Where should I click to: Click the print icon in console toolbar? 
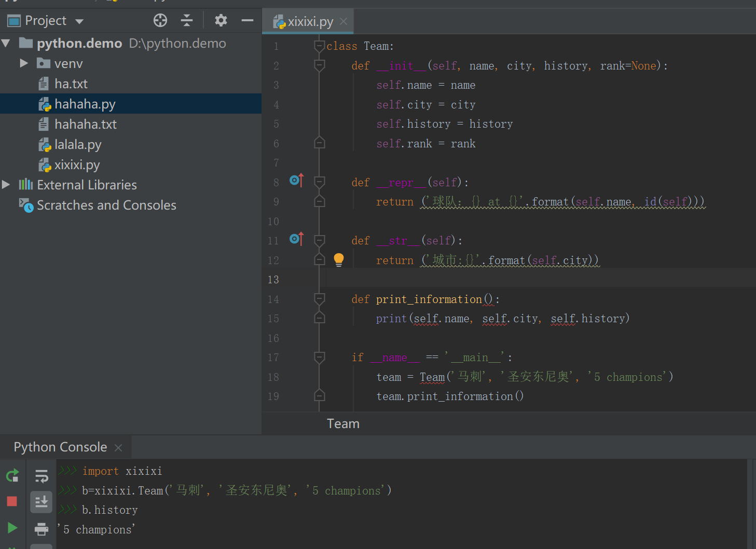pos(42,529)
